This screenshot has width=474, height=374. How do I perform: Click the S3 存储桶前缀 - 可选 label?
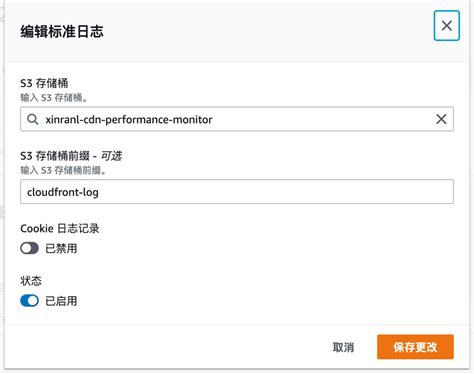pyautogui.click(x=71, y=156)
